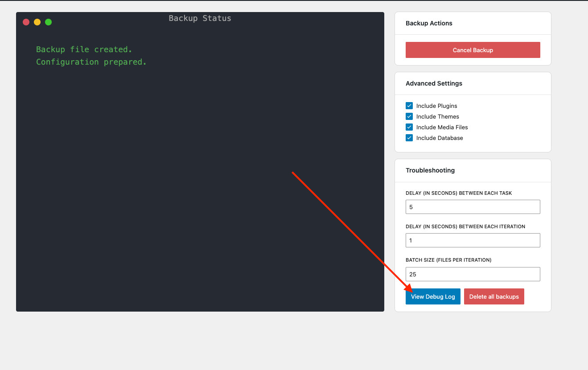Toggle the Include Themes checkbox
Viewport: 588px width, 370px height.
[x=409, y=116]
